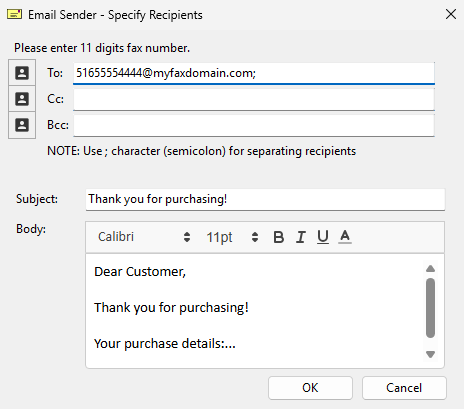Image resolution: width=464 pixels, height=409 pixels.
Task: Open address book for the To field
Action: [x=22, y=73]
